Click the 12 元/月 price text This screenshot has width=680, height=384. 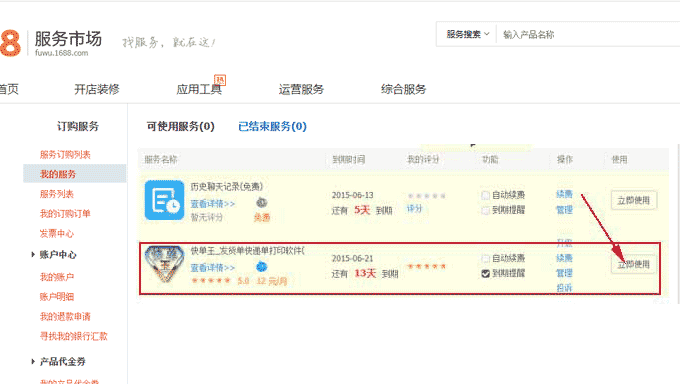(271, 281)
